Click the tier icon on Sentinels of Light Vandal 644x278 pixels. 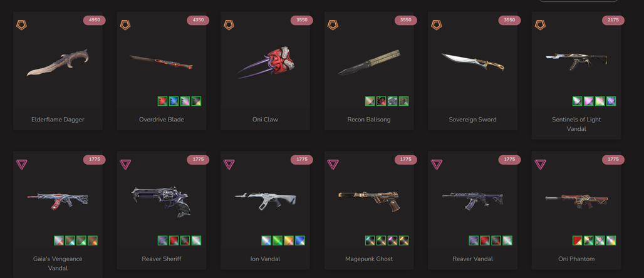pos(540,25)
